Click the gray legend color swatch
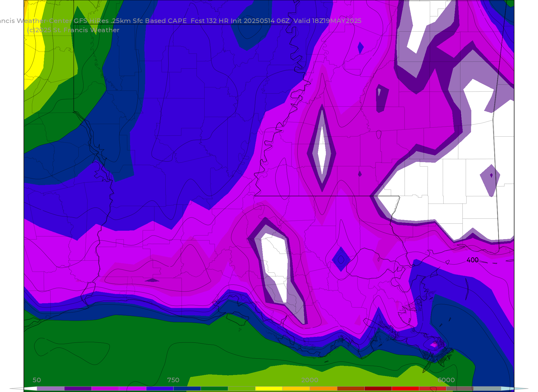The image size is (538, 392). point(487,389)
